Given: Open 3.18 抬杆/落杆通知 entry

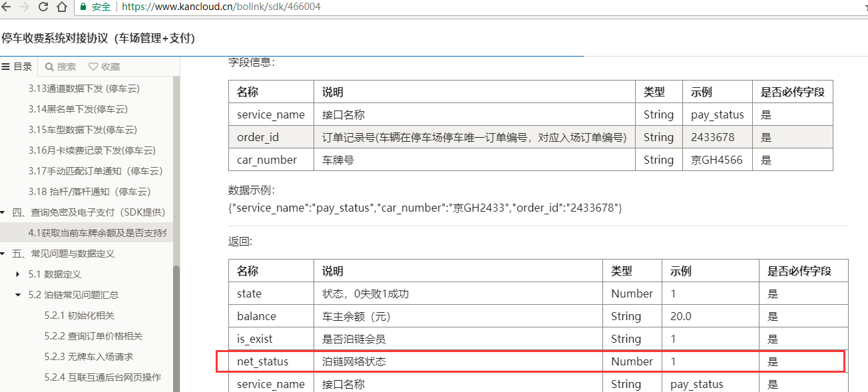Looking at the screenshot, I should click(x=89, y=192).
